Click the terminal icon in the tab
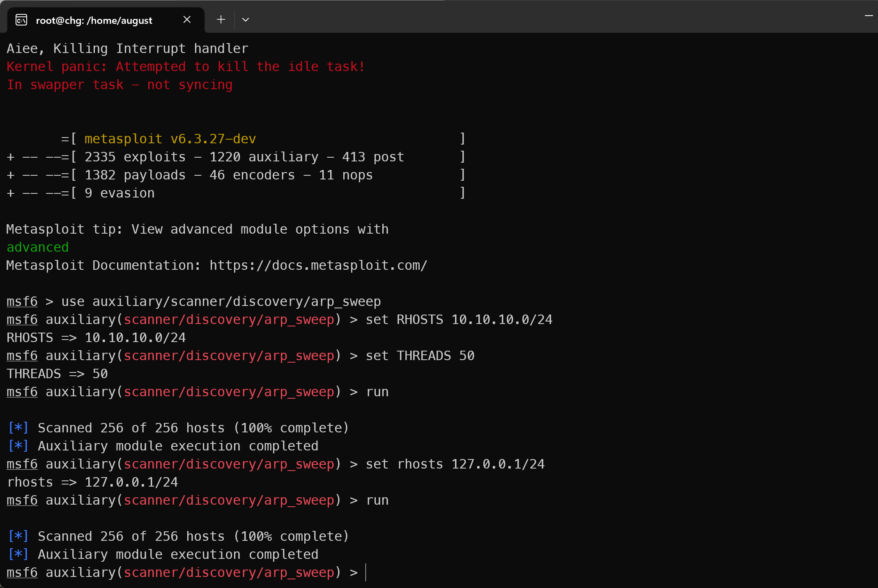The height and width of the screenshot is (588, 878). 21,20
